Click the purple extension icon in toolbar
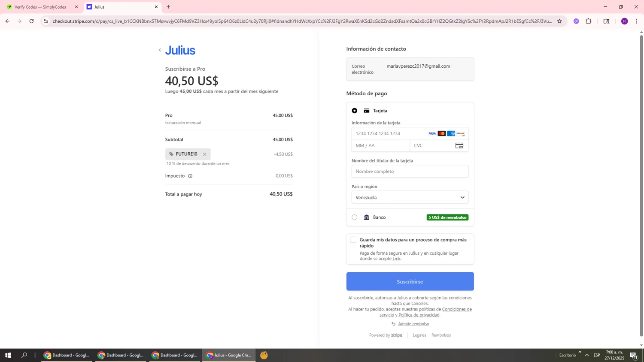 click(576, 21)
